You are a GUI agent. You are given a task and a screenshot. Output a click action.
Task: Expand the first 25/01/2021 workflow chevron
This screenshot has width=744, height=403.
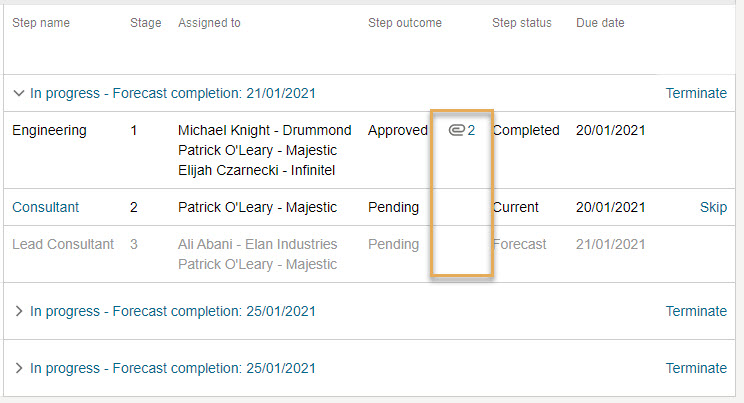pyautogui.click(x=19, y=311)
